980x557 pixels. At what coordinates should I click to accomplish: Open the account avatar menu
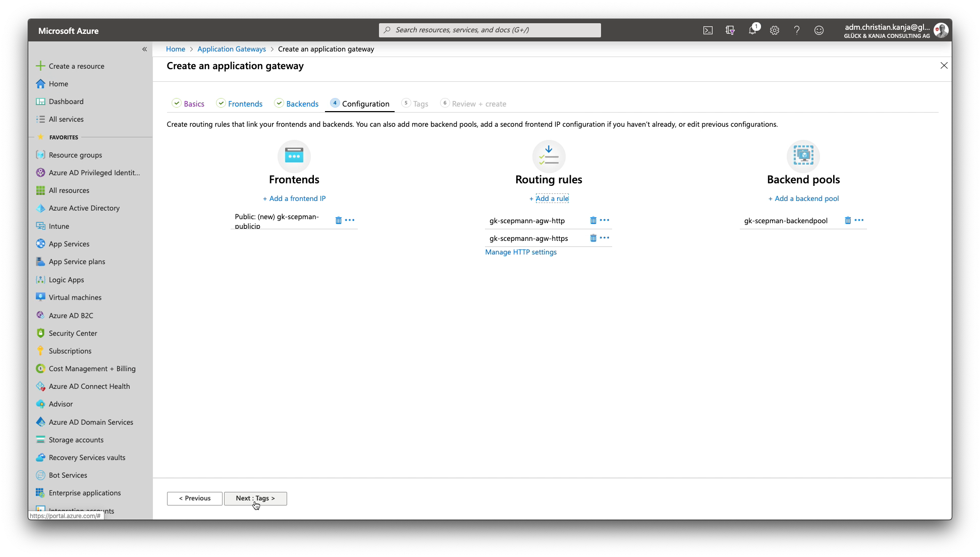[941, 30]
